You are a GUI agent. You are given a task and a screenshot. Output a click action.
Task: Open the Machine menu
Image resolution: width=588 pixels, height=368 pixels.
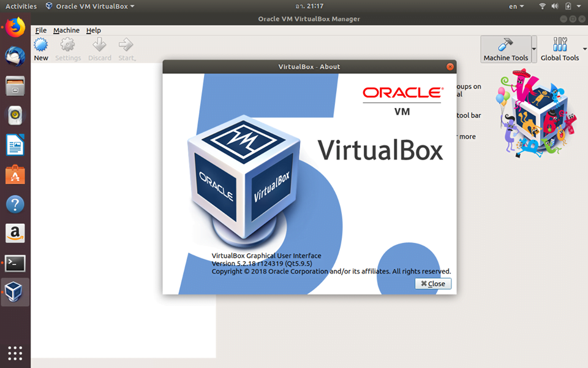tap(66, 31)
